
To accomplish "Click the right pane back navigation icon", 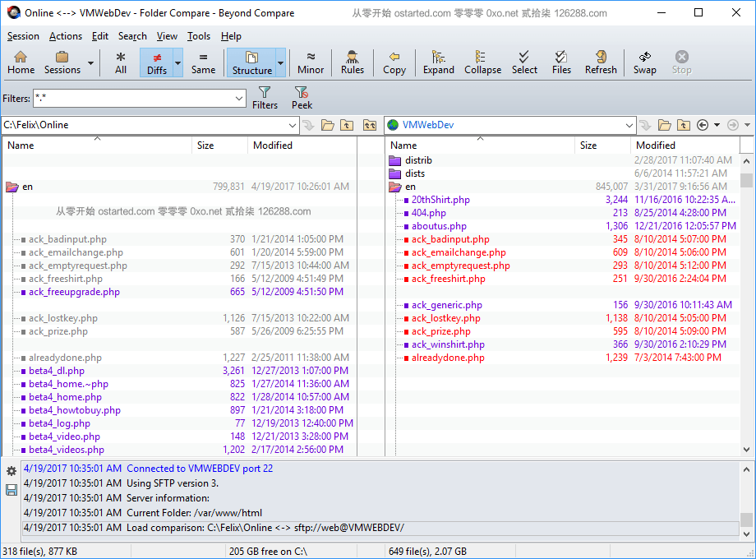I will 703,126.
